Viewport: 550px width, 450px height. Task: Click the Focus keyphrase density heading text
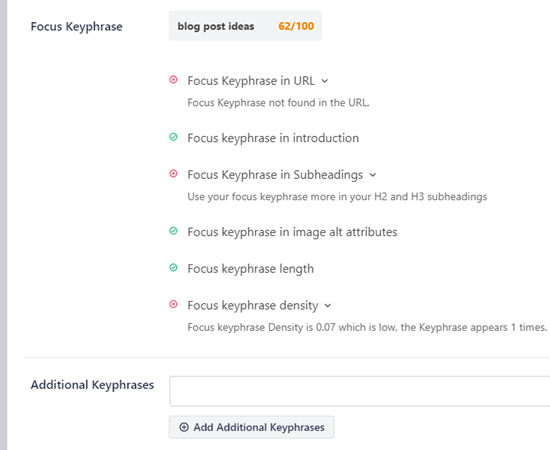pyautogui.click(x=253, y=305)
